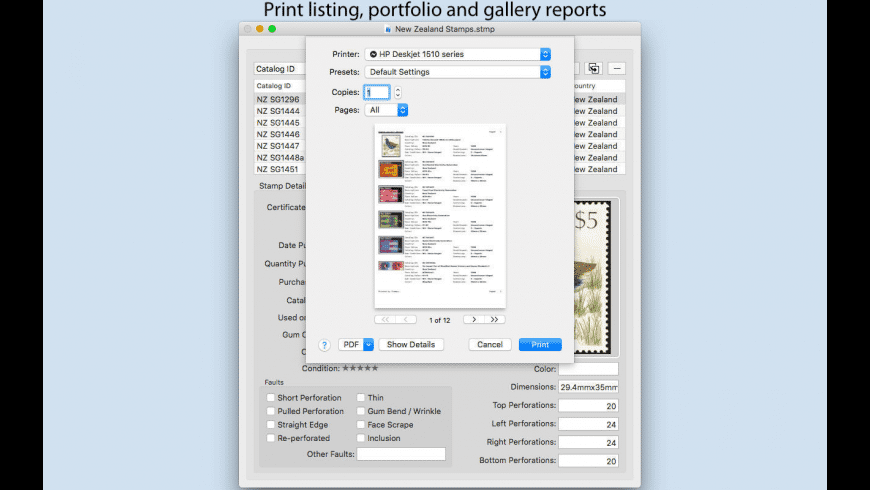Toggle Pulled Perforation checkbox
The width and height of the screenshot is (870, 490).
point(271,411)
